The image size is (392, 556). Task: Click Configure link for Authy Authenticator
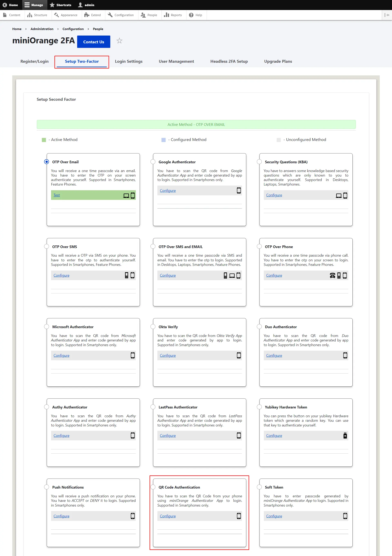pyautogui.click(x=61, y=435)
